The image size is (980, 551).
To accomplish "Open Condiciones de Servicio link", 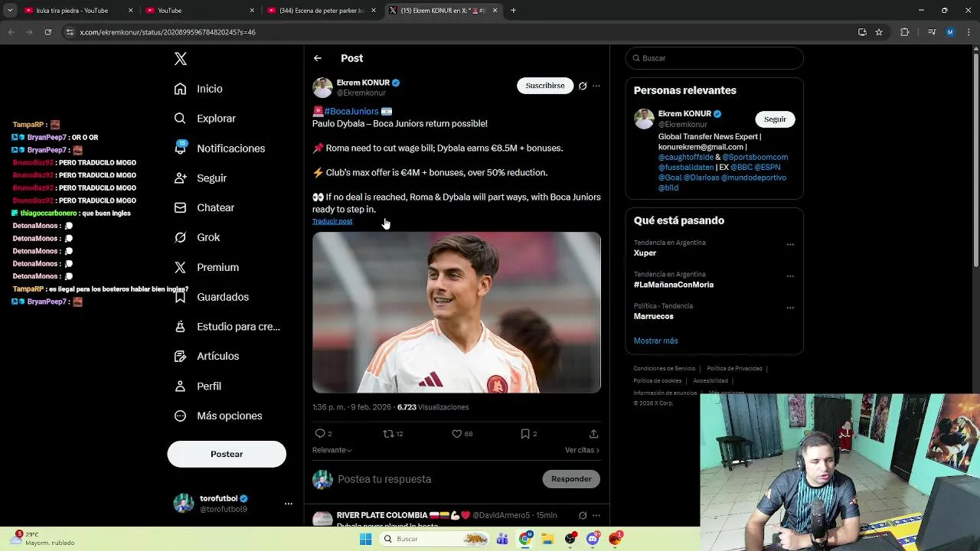I will pyautogui.click(x=665, y=368).
